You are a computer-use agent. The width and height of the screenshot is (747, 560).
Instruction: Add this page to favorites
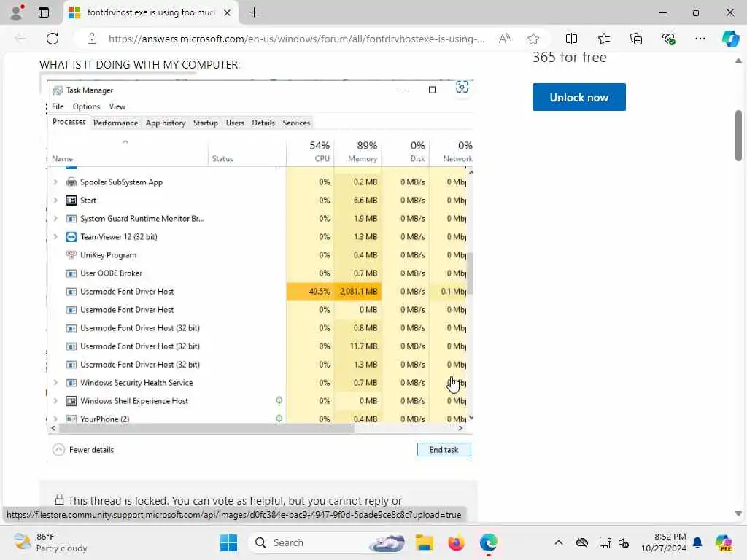pyautogui.click(x=533, y=39)
